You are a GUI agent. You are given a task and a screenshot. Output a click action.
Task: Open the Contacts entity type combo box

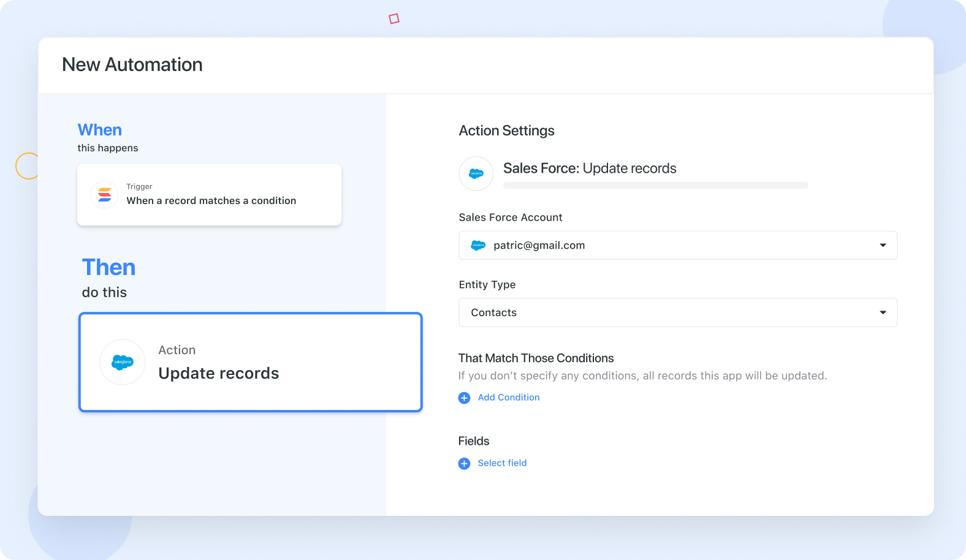(x=678, y=312)
